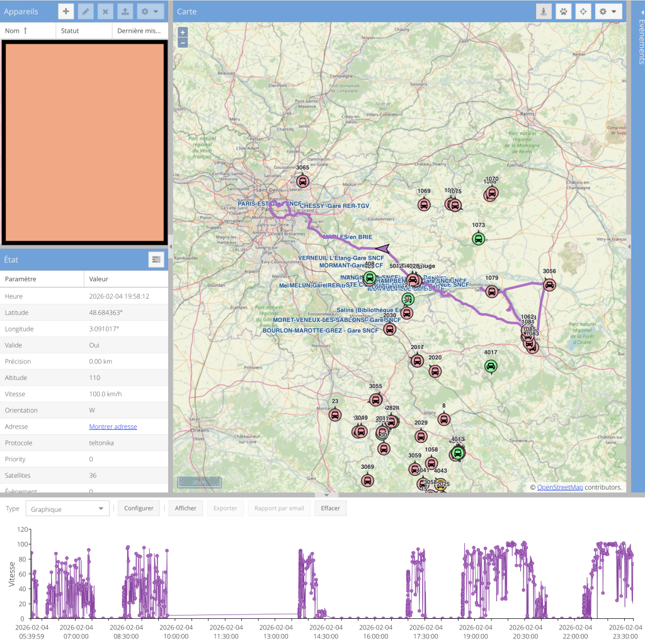Image resolution: width=645 pixels, height=644 pixels.
Task: Expand the map settings gear dropdown
Action: [608, 11]
